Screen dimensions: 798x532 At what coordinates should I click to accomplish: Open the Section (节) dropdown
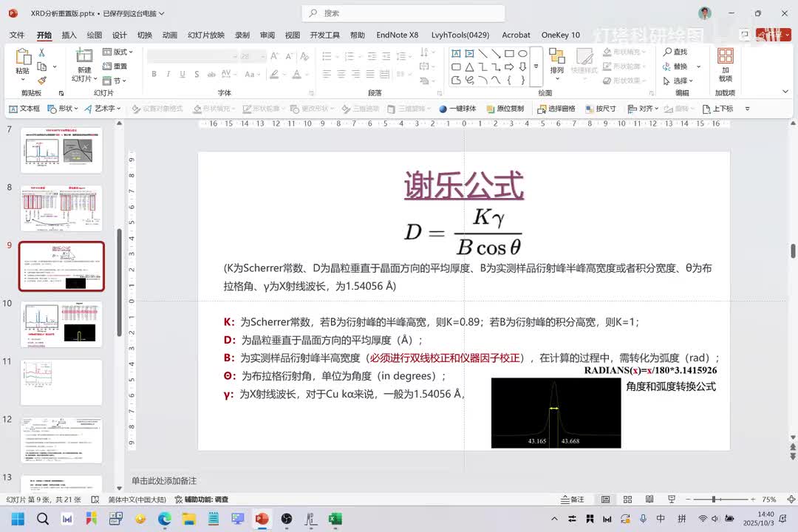click(115, 81)
